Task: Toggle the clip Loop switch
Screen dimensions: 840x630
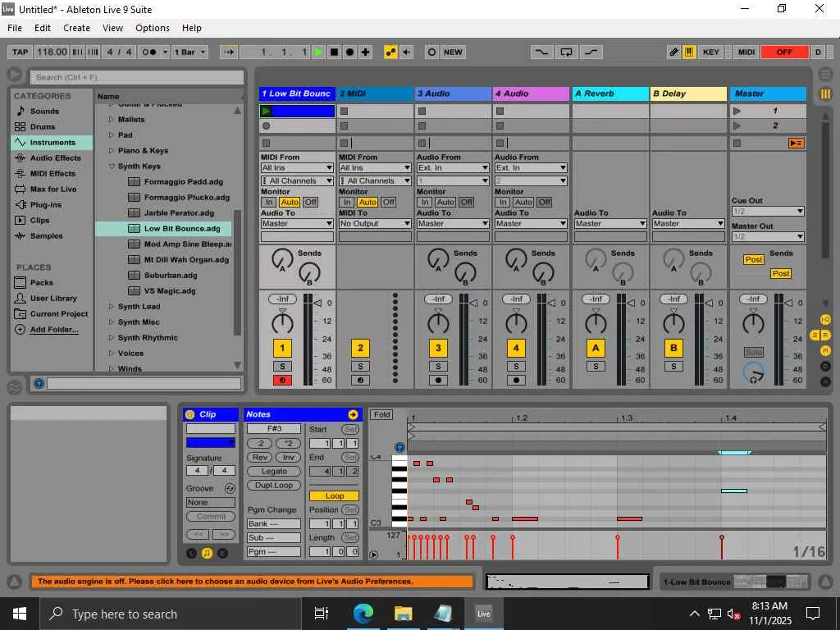Action: coord(334,495)
